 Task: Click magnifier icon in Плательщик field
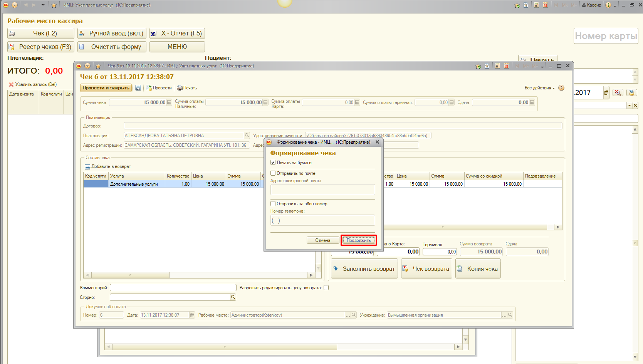coord(247,135)
